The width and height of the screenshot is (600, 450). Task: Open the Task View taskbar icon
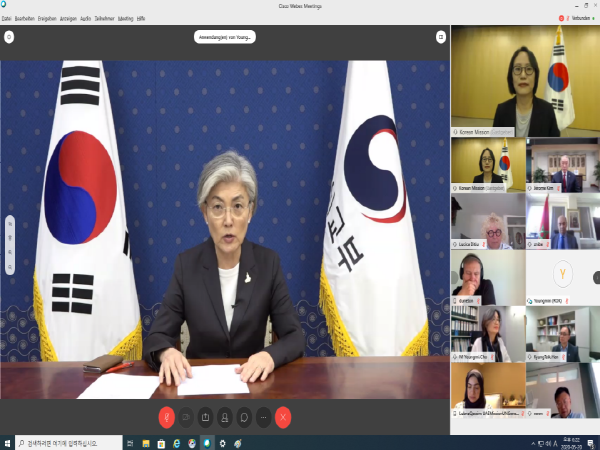pos(133,442)
